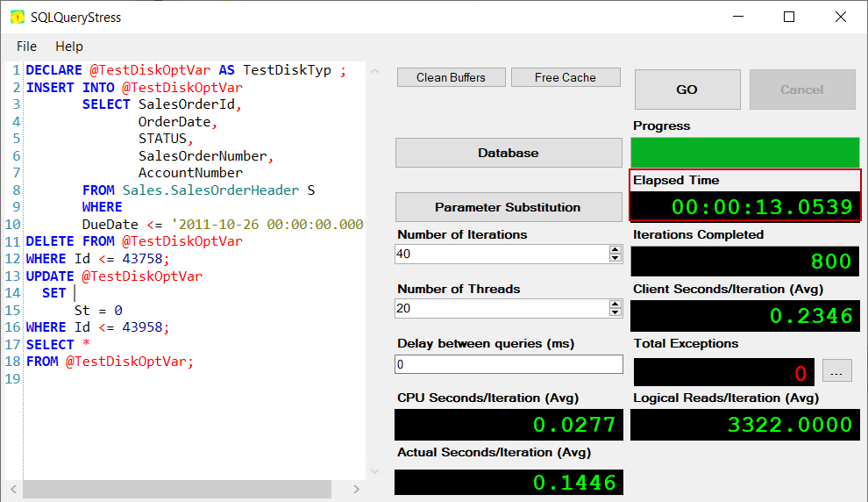Click the Delay between queries field
The image size is (868, 502).
[509, 364]
